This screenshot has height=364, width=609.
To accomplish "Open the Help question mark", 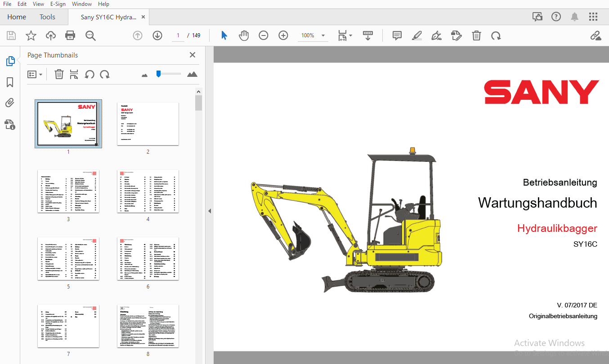I will click(x=556, y=17).
